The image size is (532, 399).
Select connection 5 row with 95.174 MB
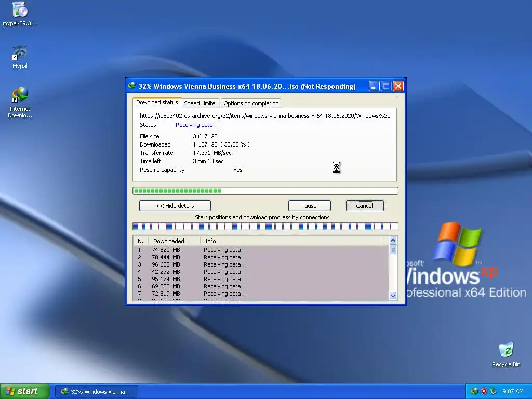coord(261,279)
